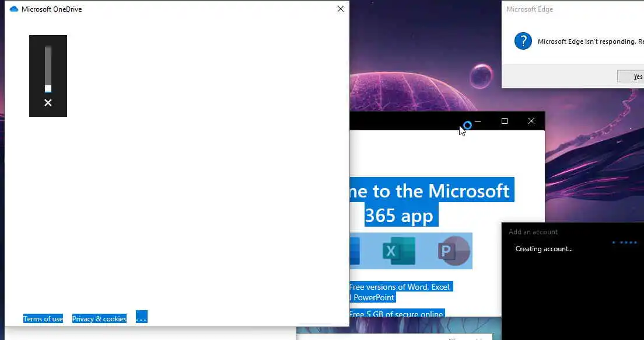Click 'Microsoft Edge isn't responding' message
Image resolution: width=644 pixels, height=340 pixels.
coord(590,41)
